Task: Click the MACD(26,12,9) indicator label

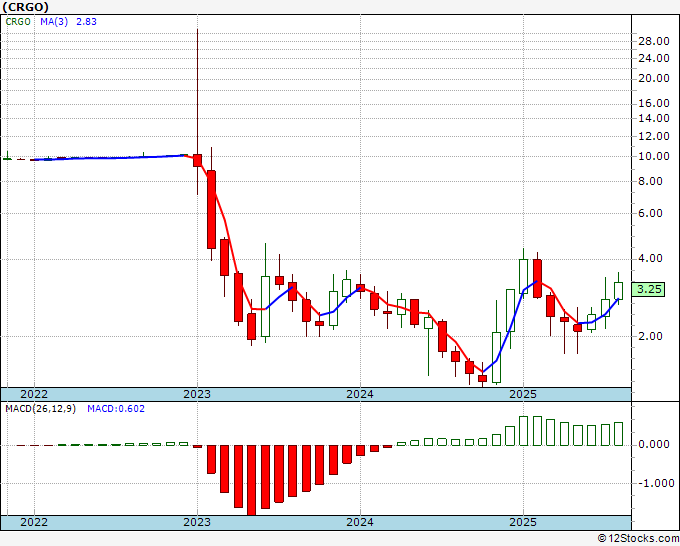Action: click(40, 409)
